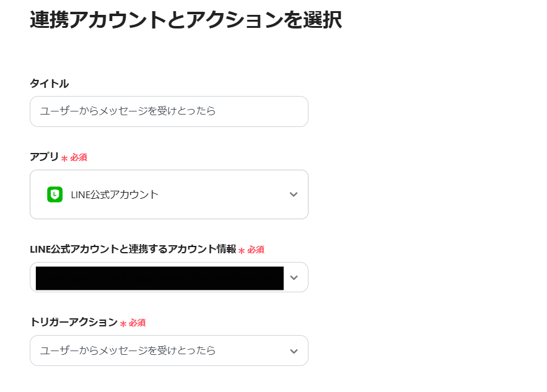Click the green LINE Official Account icon
This screenshot has height=392, width=547.
tap(55, 194)
